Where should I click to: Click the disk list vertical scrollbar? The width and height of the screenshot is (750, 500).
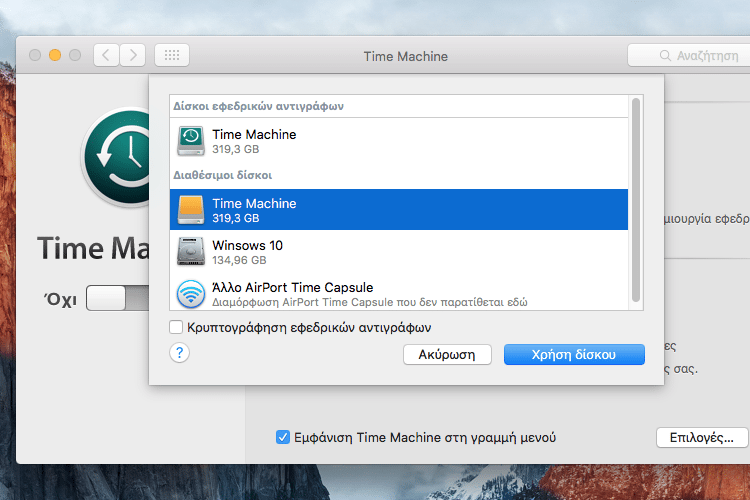(x=636, y=200)
